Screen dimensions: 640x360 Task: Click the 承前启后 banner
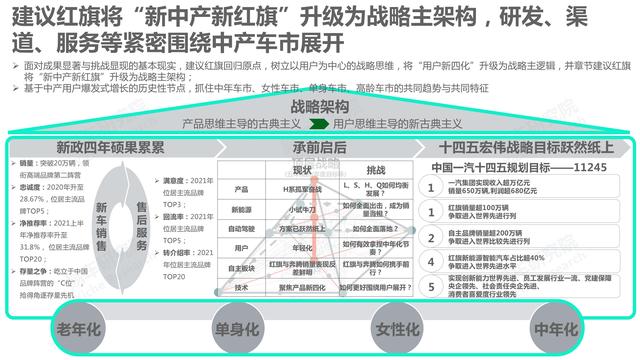pyautogui.click(x=320, y=148)
